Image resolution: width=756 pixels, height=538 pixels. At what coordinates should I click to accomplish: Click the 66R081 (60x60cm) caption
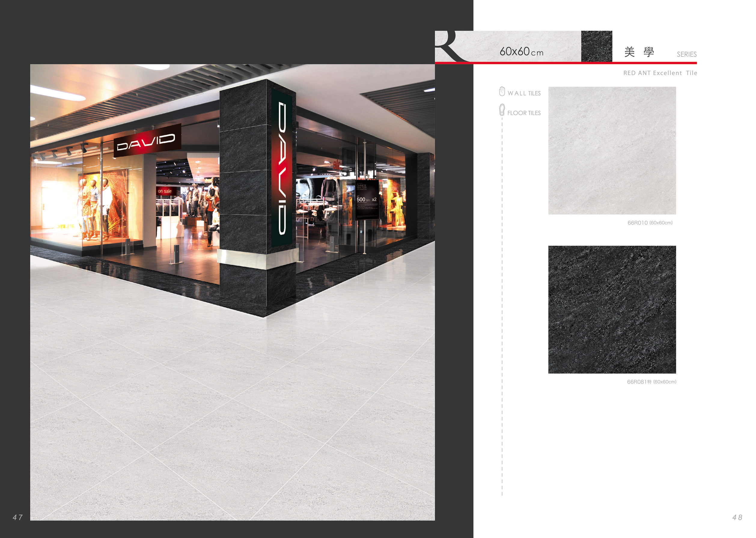pyautogui.click(x=651, y=382)
